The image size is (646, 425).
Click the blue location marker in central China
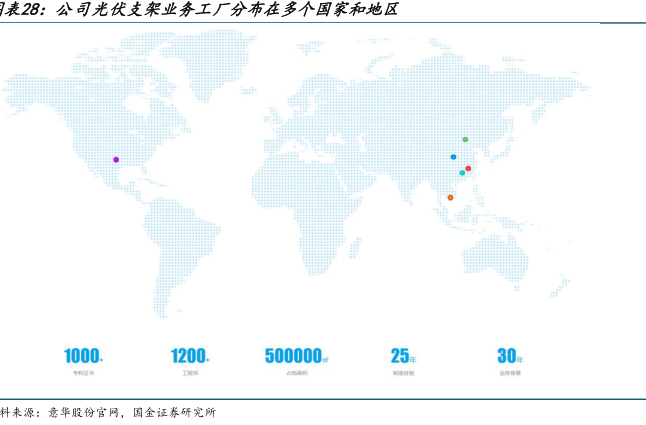click(453, 157)
